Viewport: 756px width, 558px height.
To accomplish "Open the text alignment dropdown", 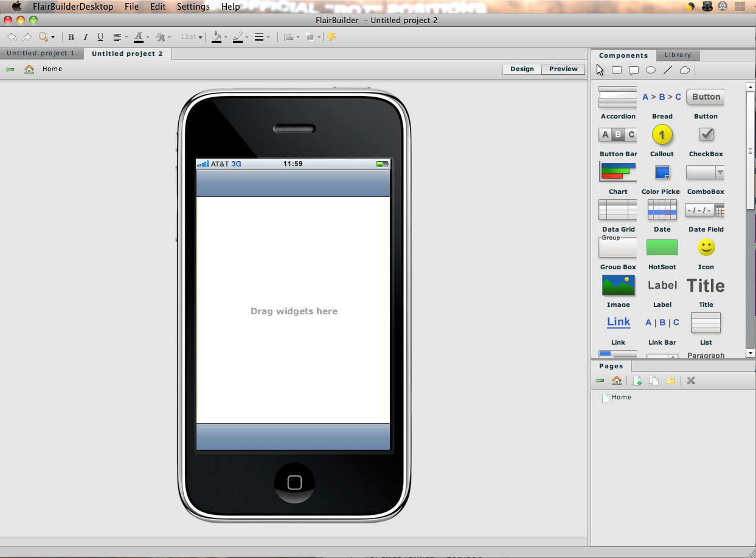I will (120, 37).
